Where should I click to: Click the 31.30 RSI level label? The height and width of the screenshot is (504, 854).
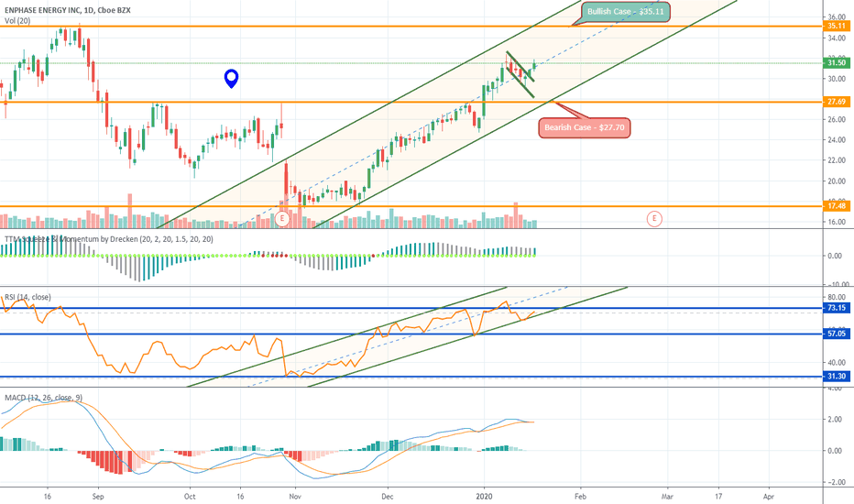click(837, 376)
